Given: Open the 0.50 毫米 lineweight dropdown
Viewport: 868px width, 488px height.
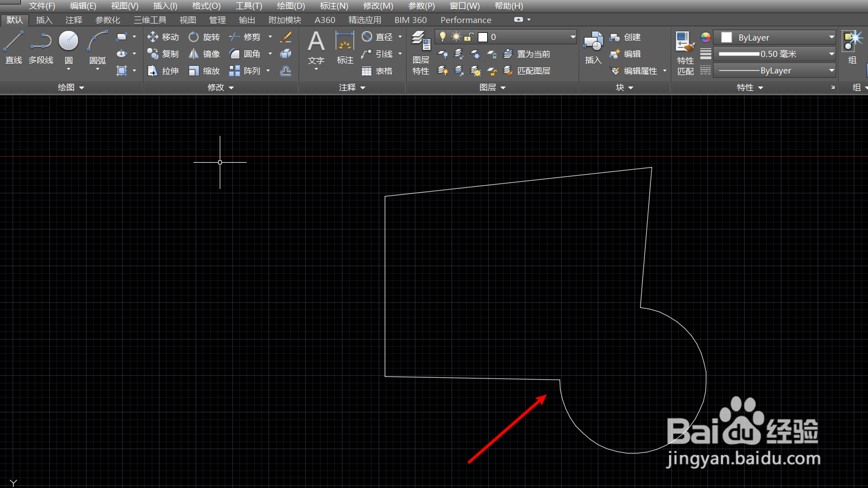Looking at the screenshot, I should [831, 54].
